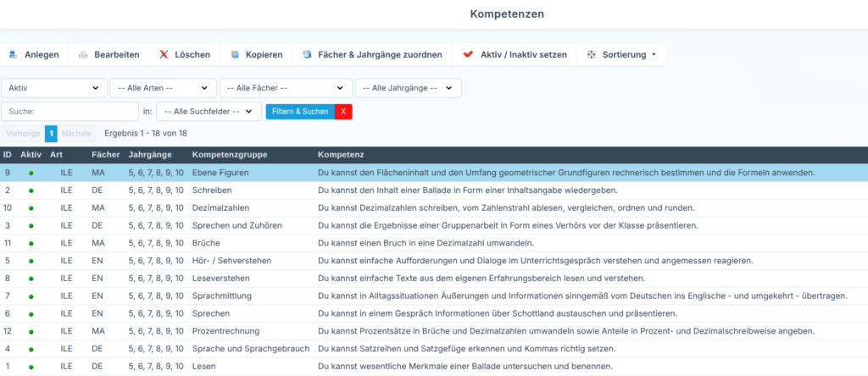
Task: Click green dot in Sprache und Sprachgebrauch row
Action: [x=31, y=350]
